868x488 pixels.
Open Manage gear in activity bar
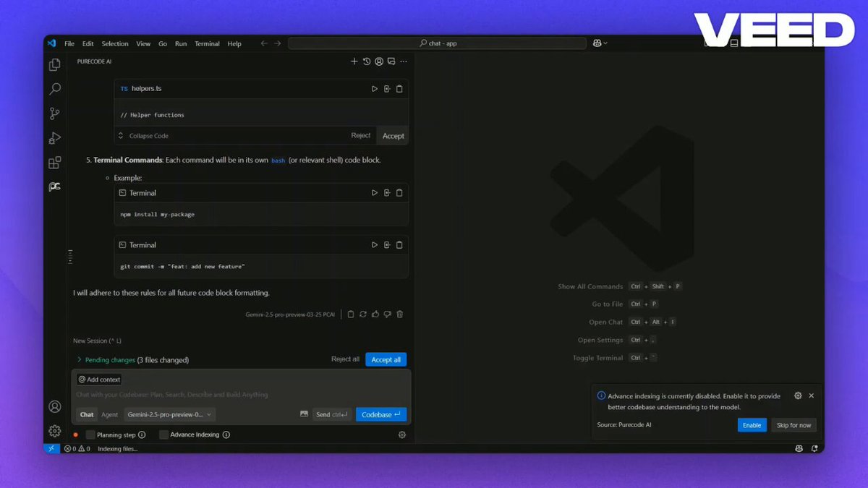coord(55,431)
